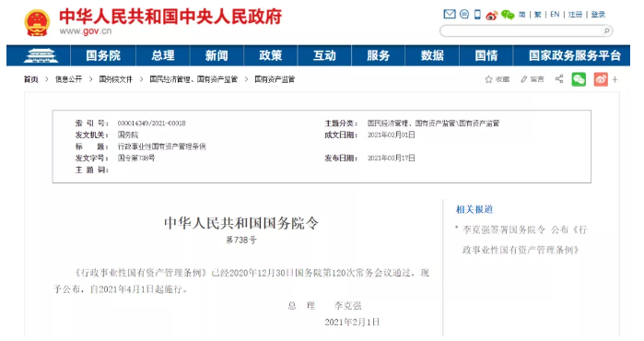Share via red Weibo button
644x341 pixels.
tap(601, 79)
